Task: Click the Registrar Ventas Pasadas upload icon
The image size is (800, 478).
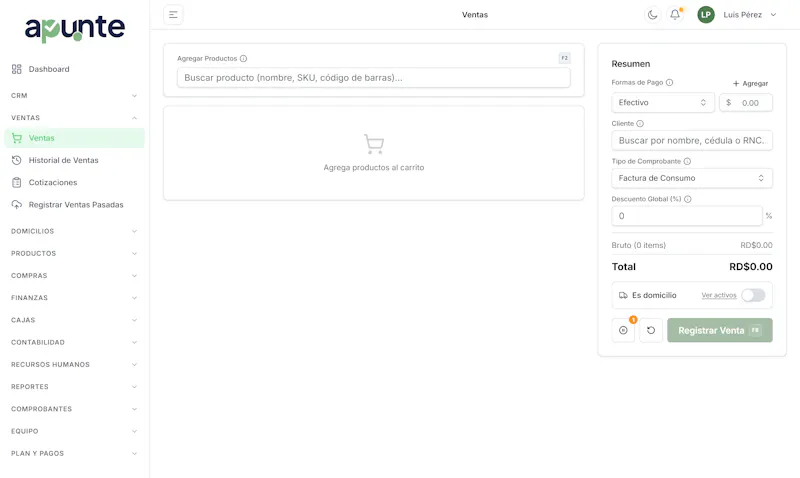Action: [x=17, y=205]
